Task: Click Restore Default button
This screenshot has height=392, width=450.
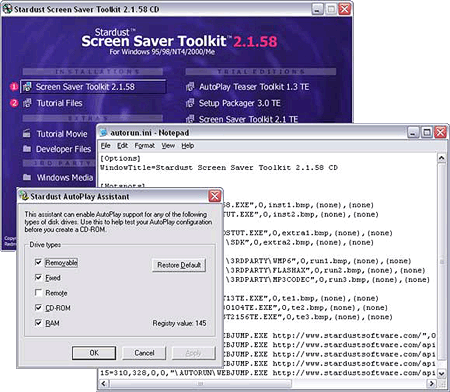Action: coord(179,265)
